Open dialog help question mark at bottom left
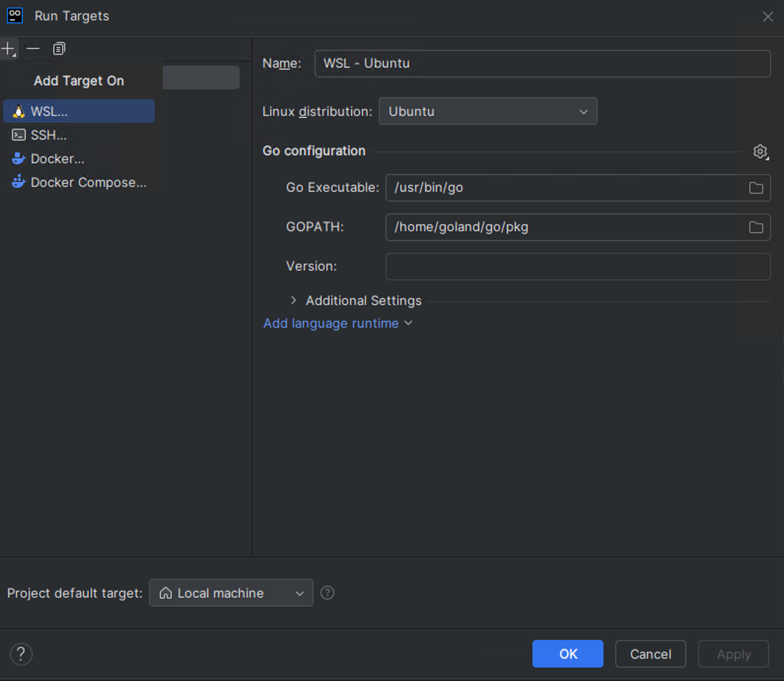 [x=21, y=654]
